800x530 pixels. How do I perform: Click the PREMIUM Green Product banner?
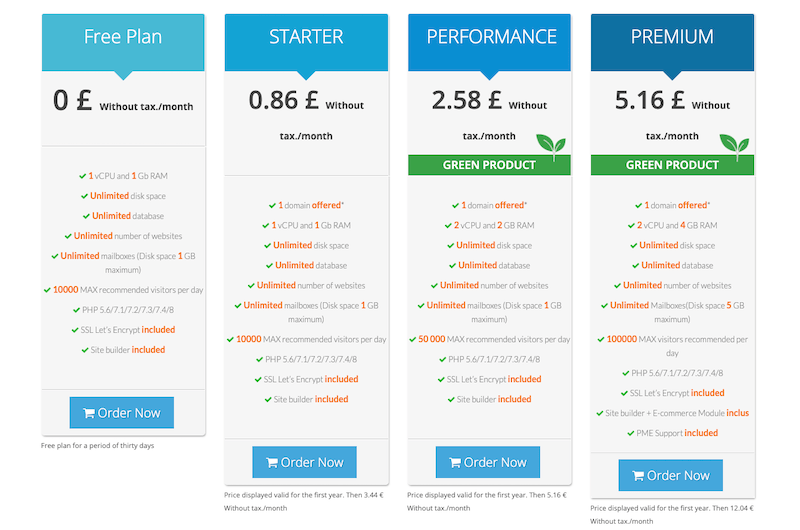pos(672,165)
